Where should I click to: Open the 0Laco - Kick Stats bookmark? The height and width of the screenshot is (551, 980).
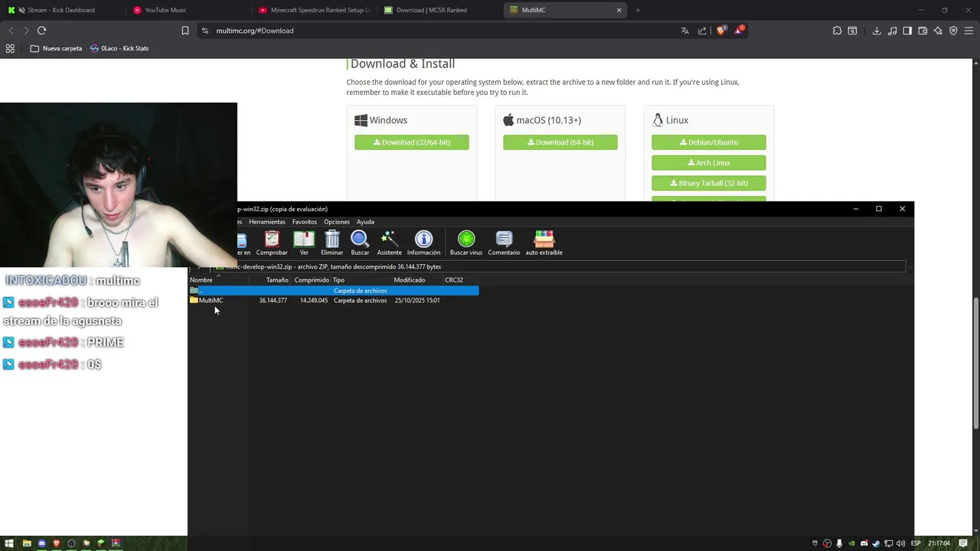pyautogui.click(x=119, y=48)
